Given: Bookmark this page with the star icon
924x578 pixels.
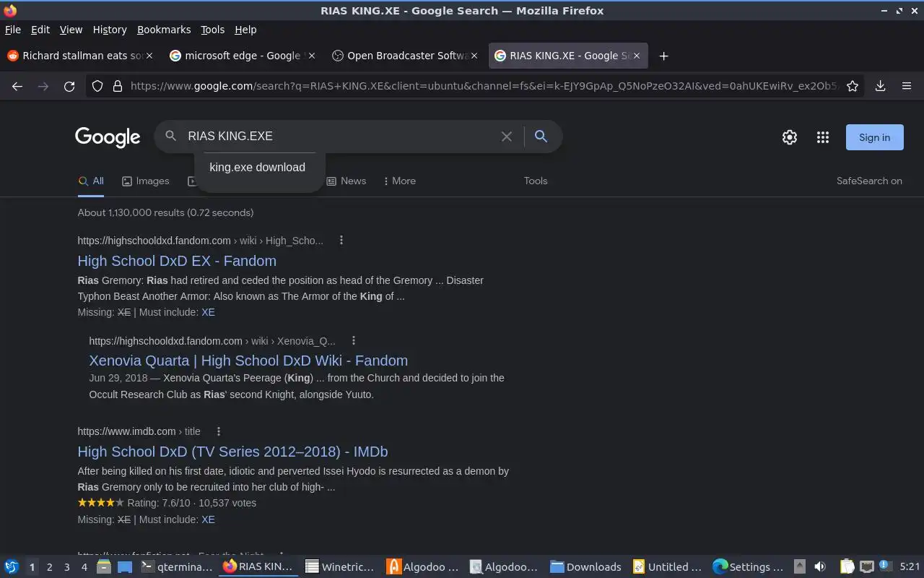Looking at the screenshot, I should point(853,86).
